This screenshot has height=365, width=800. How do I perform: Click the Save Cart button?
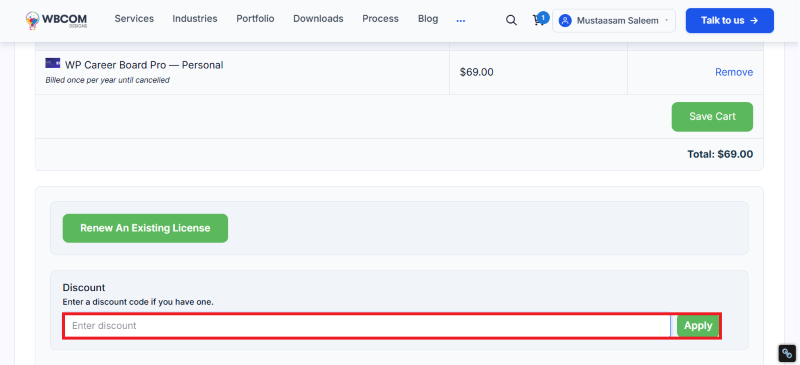click(x=712, y=117)
